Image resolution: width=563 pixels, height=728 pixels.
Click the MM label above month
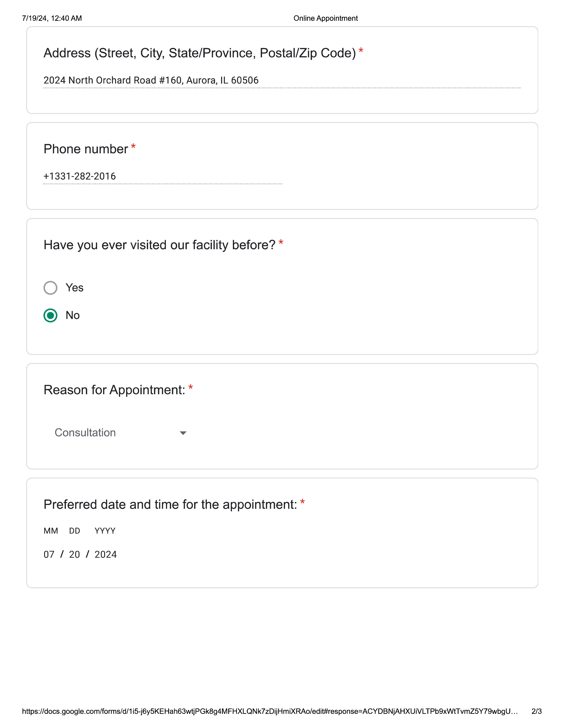[51, 531]
